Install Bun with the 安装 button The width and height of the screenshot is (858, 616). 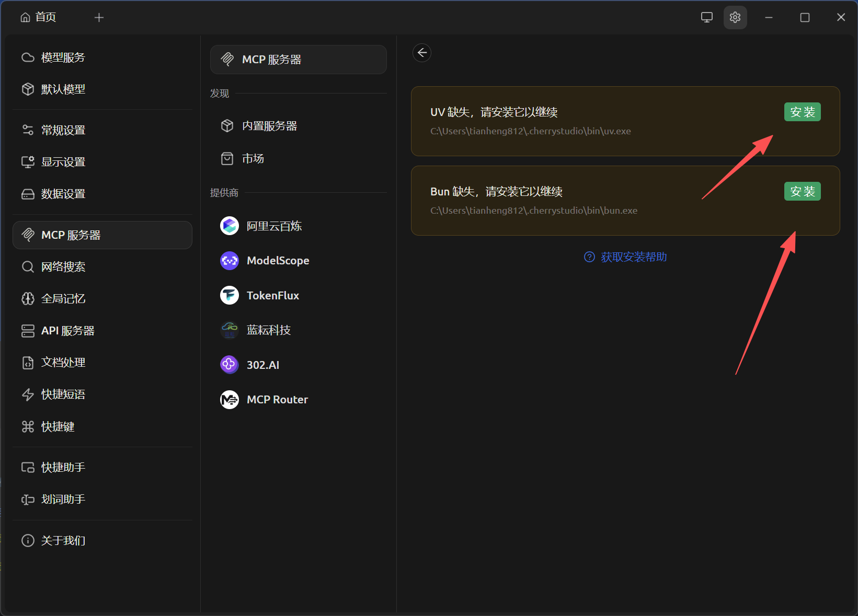(803, 191)
